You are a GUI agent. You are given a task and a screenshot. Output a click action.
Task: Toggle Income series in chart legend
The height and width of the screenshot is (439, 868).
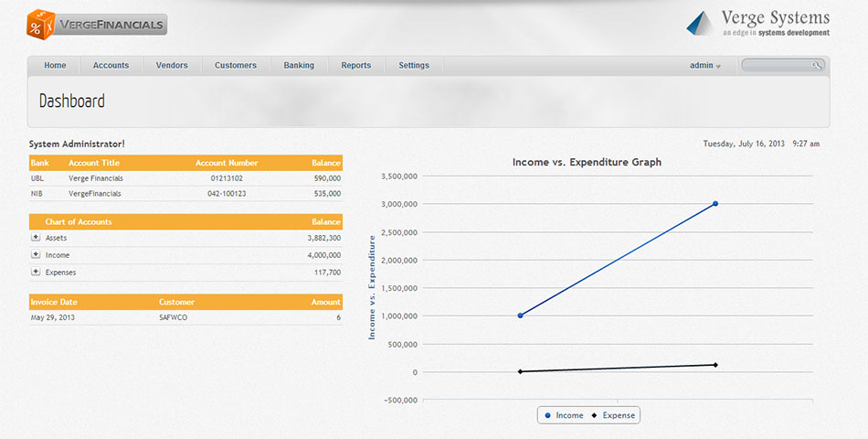click(x=564, y=415)
